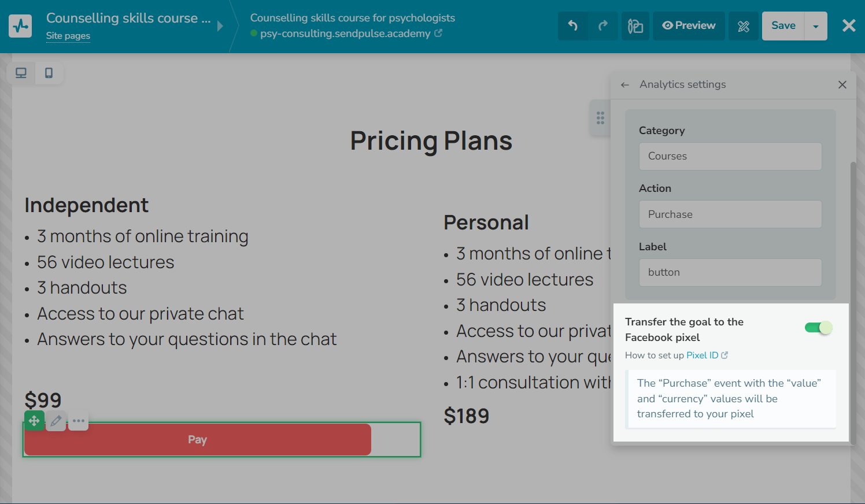
Task: Open more options for Pay button
Action: (79, 421)
